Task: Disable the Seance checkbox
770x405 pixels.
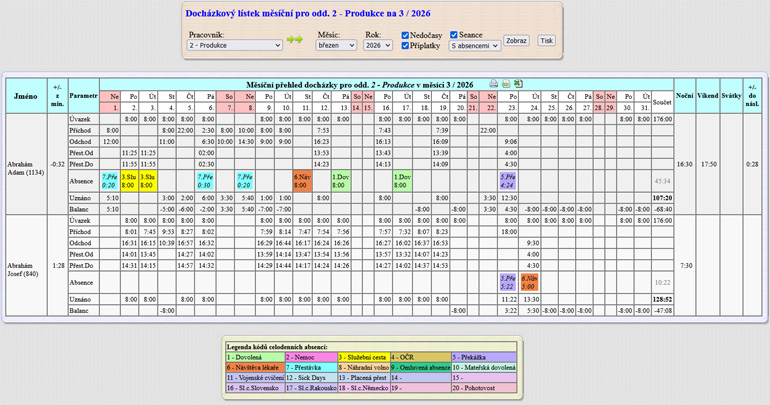Action: click(x=454, y=34)
